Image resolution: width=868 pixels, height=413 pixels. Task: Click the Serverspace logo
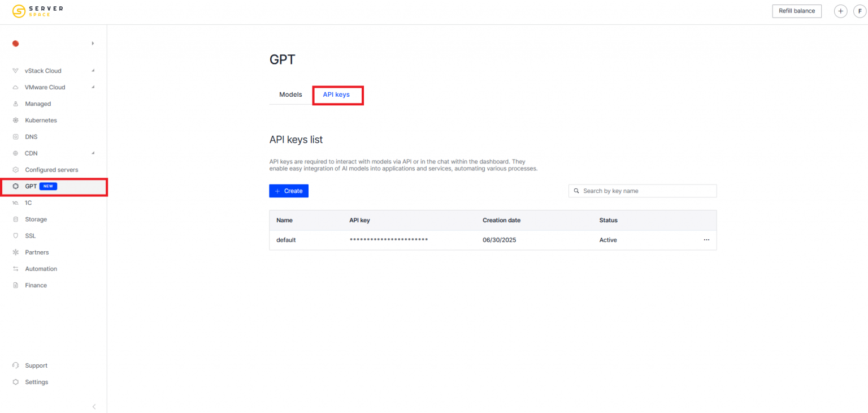click(37, 11)
